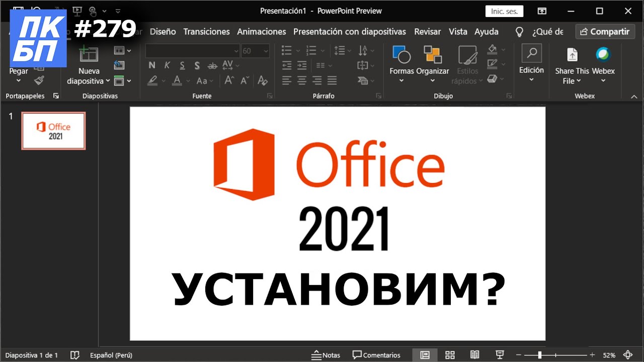Select the slide 1 thumbnail
This screenshot has width=644, height=362.
(x=53, y=131)
